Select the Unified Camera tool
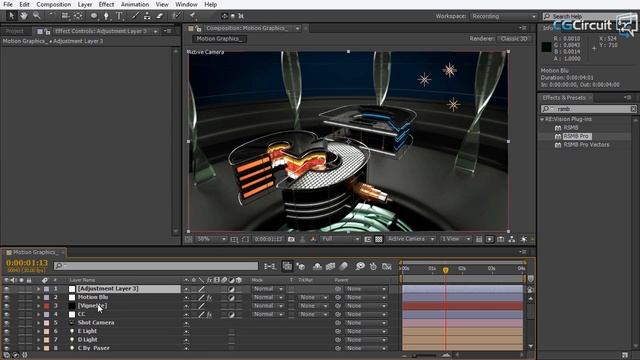This screenshot has height=360, width=640. [x=65, y=16]
